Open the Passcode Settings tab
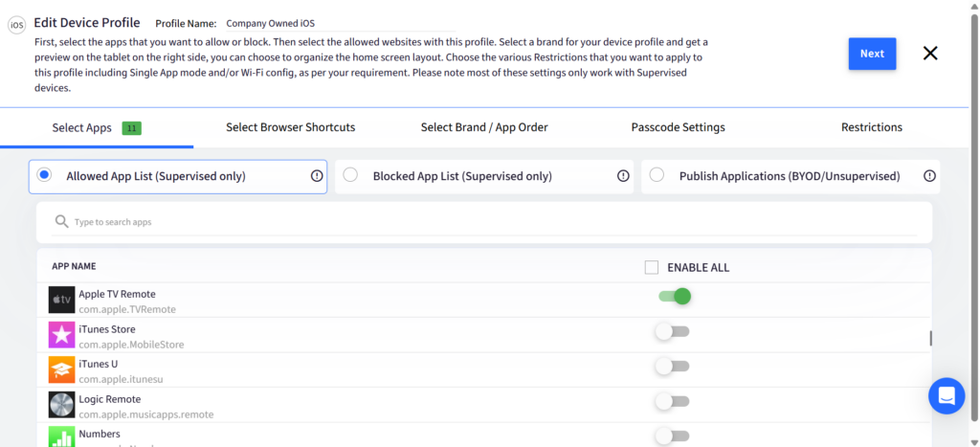The image size is (980, 447). (679, 127)
